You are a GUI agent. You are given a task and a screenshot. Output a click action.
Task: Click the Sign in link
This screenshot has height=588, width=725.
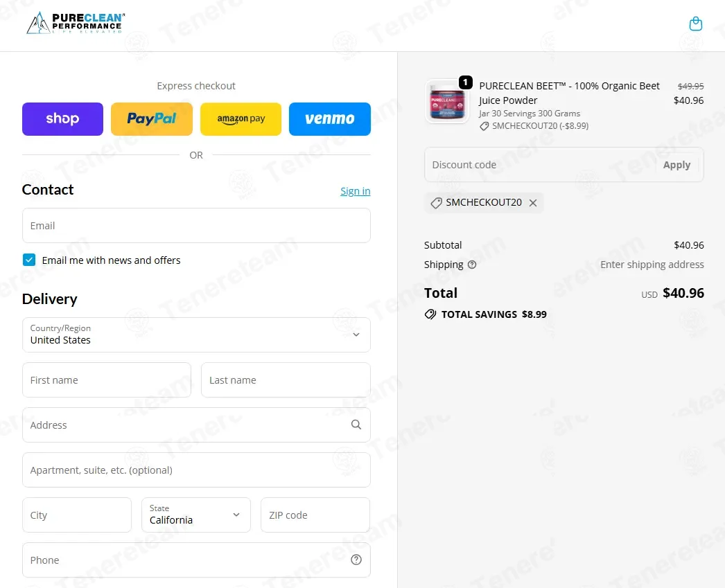(355, 191)
